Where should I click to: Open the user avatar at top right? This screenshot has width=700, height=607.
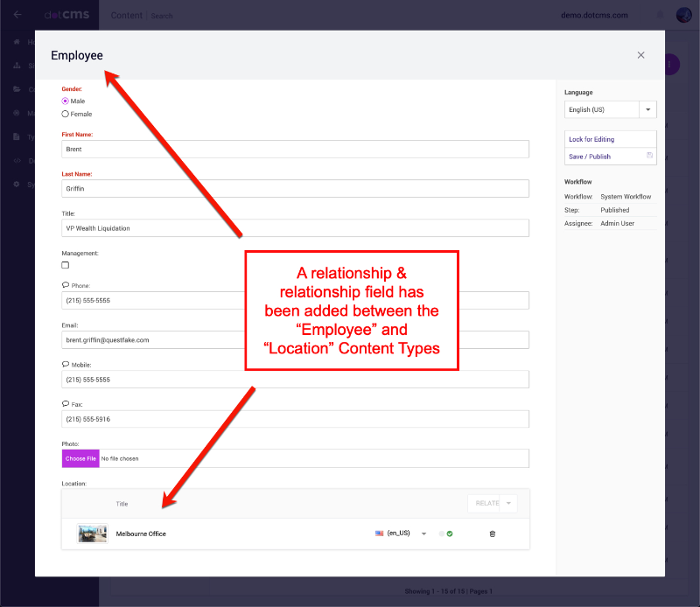(683, 15)
